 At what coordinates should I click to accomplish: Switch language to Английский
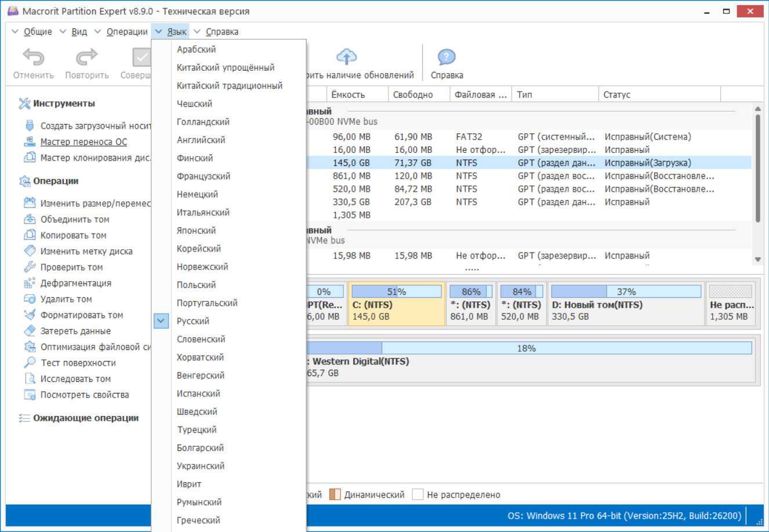point(201,140)
